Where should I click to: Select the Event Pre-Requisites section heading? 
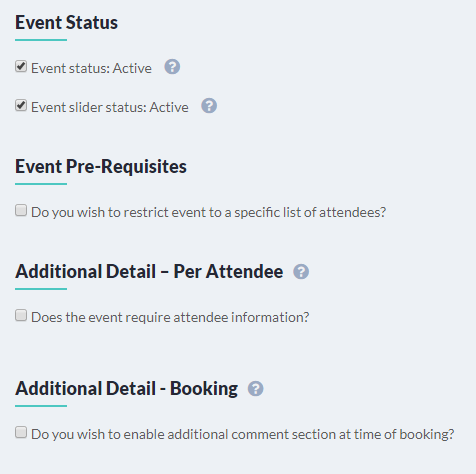[101, 166]
